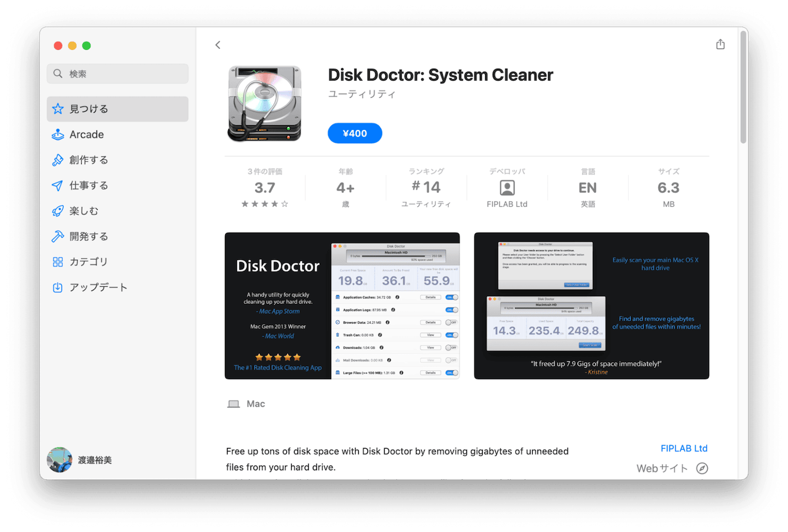Click the vertical scrollbar thumb
Screen dimensions: 788x532
[743, 88]
